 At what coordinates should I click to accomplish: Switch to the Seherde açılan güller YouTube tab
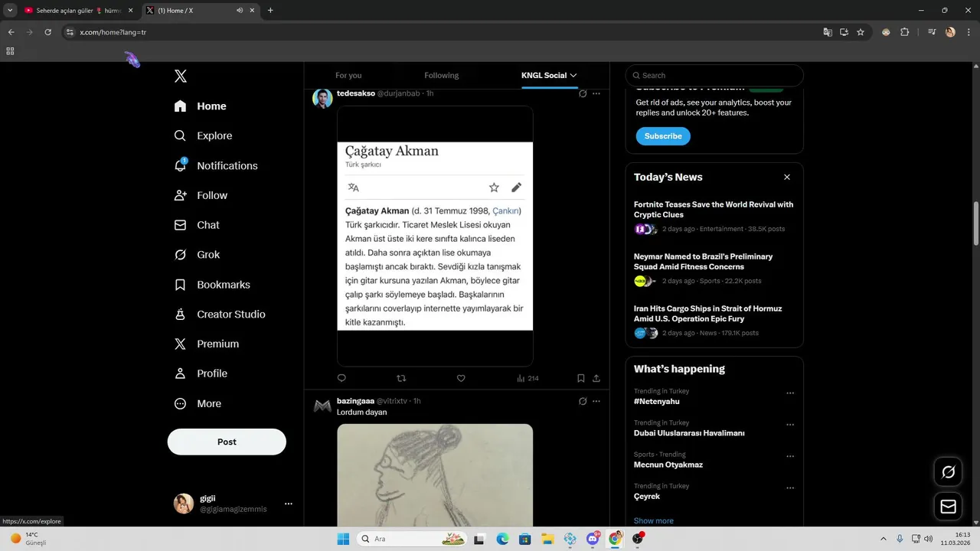78,11
